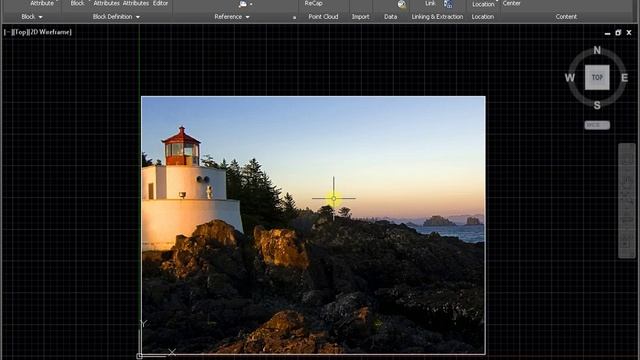Image resolution: width=640 pixels, height=360 pixels.
Task: Restore the drawing viewport window
Action: tap(618, 33)
